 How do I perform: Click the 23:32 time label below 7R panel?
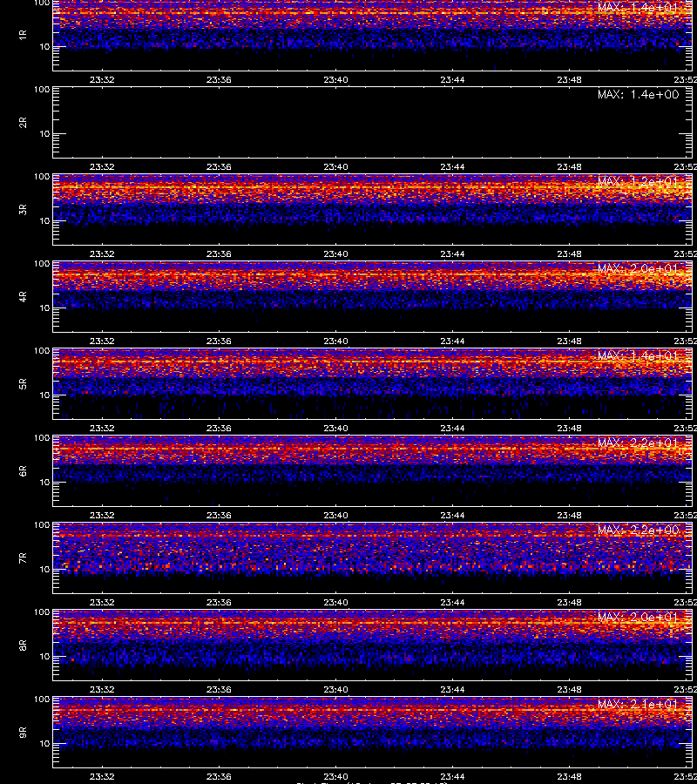102,603
